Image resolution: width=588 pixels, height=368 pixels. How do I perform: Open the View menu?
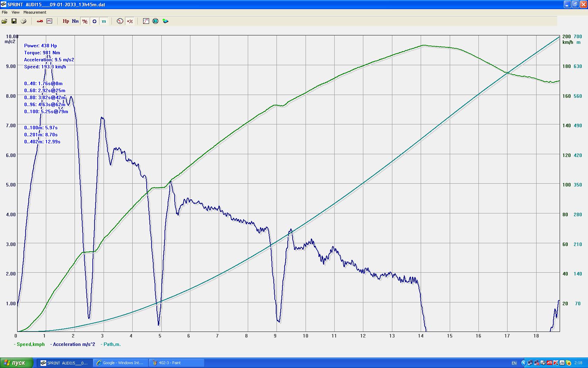tap(15, 12)
